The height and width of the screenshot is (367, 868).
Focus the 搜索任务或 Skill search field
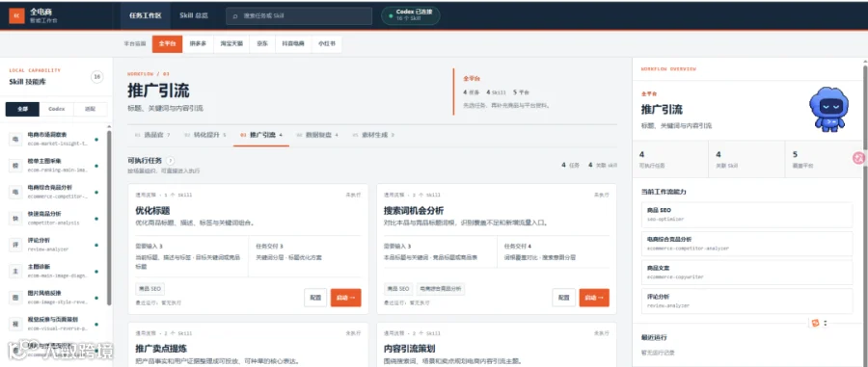pyautogui.click(x=299, y=16)
